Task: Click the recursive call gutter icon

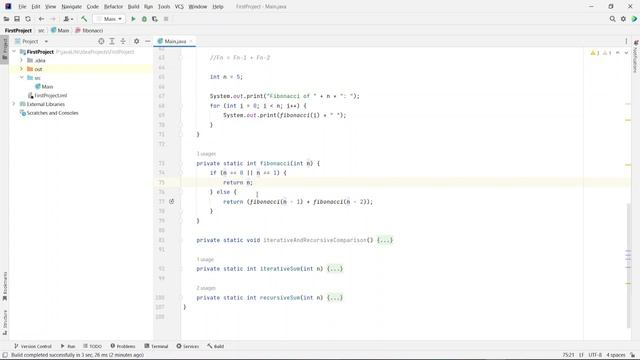Action: pos(171,201)
